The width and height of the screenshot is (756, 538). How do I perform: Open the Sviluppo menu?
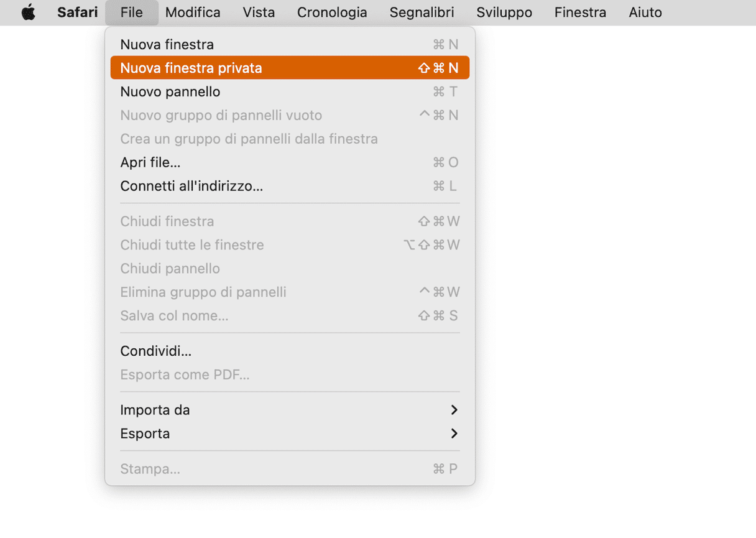point(504,12)
